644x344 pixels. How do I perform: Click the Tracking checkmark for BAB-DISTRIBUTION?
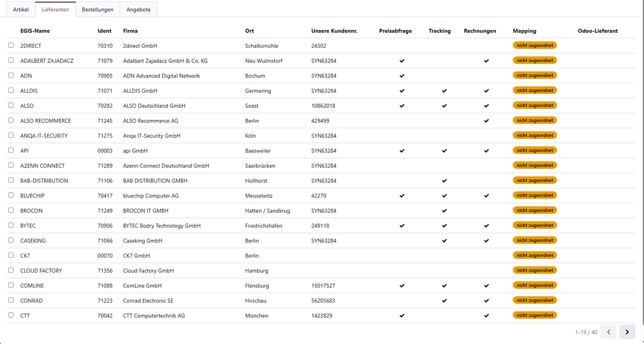(x=445, y=181)
